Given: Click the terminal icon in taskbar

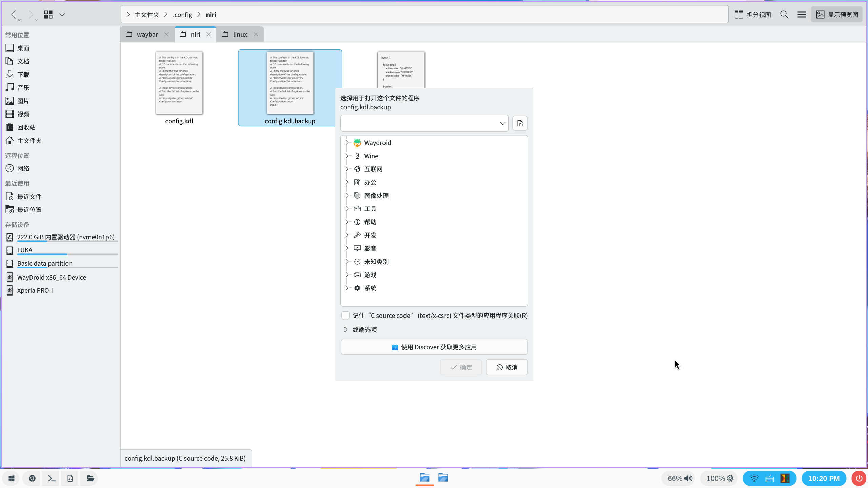Looking at the screenshot, I should 51,478.
